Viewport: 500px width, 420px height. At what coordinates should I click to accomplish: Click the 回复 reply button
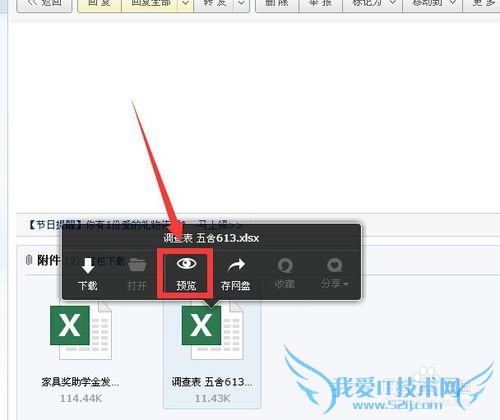tap(100, 5)
